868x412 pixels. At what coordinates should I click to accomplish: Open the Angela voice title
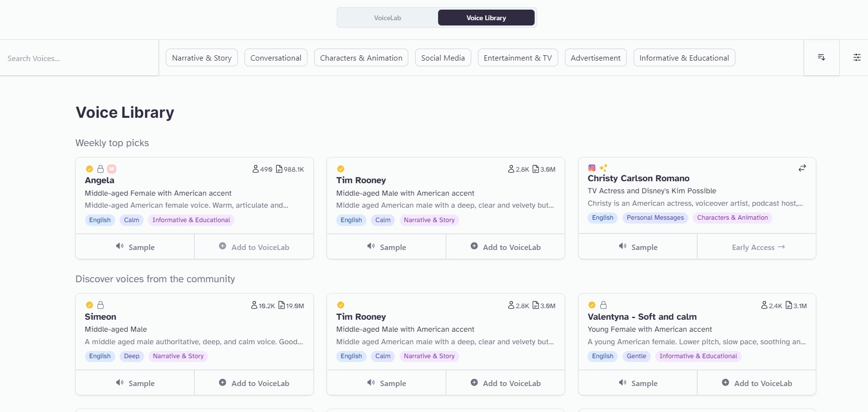(99, 180)
